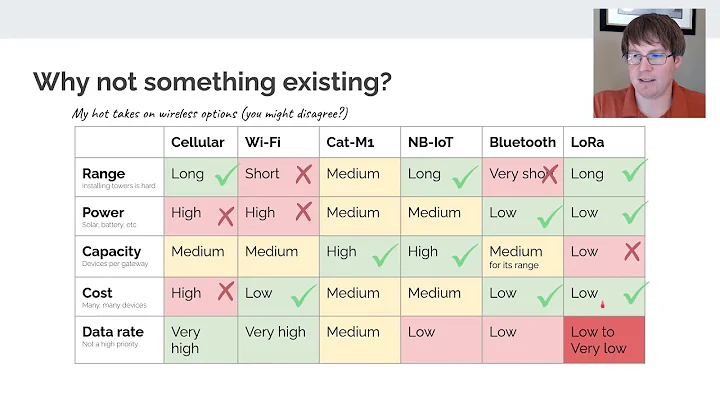Click the Bluetooth column header
Viewport: 720px width, 404px height.
522,143
